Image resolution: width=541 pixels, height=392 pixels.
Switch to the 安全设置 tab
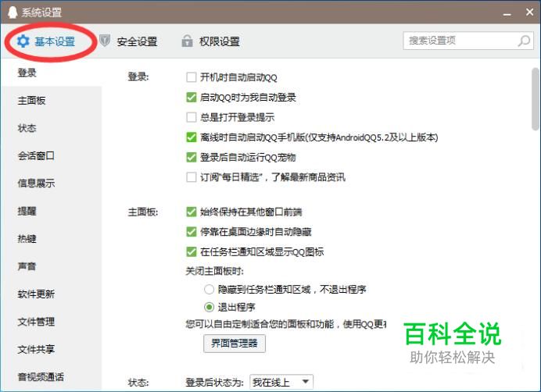point(128,41)
